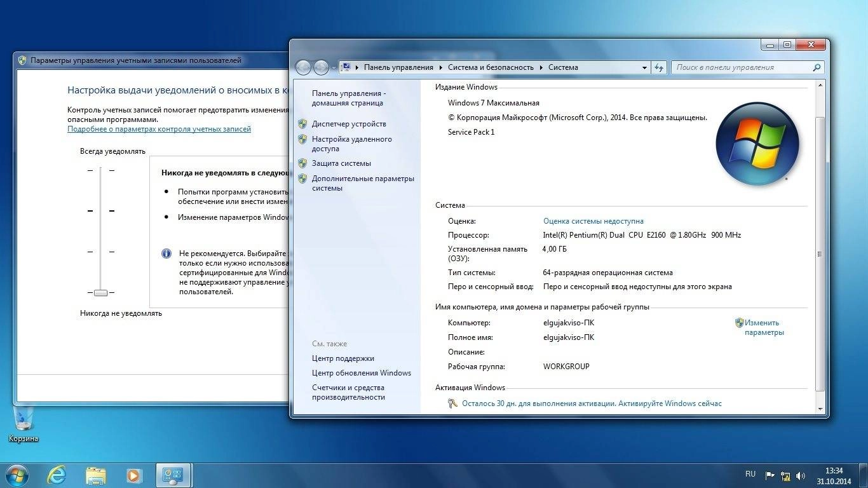Screen dimensions: 868x488
Task: Click the Система и безопасность breadcrumb
Action: [x=491, y=67]
